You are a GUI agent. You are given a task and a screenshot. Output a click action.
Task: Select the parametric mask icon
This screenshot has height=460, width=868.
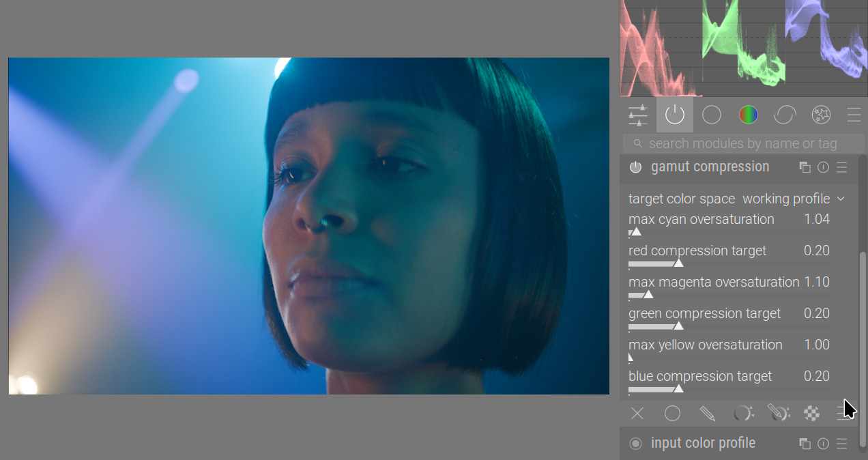pos(742,413)
